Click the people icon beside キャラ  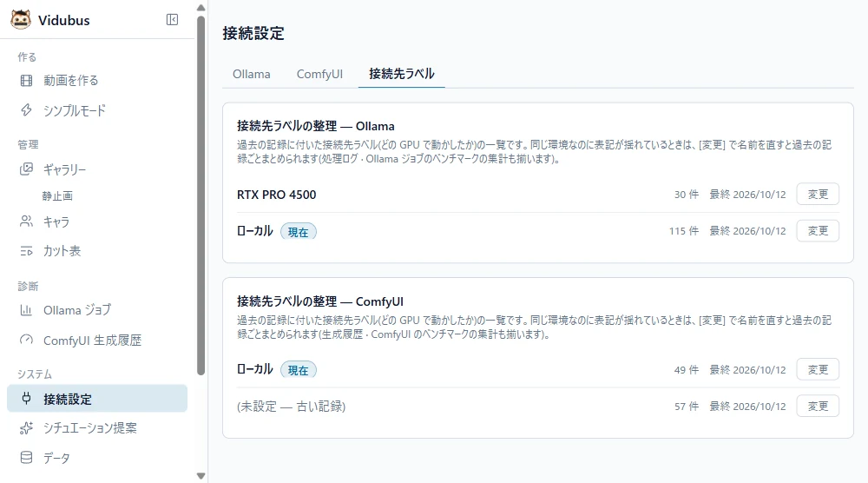click(26, 222)
